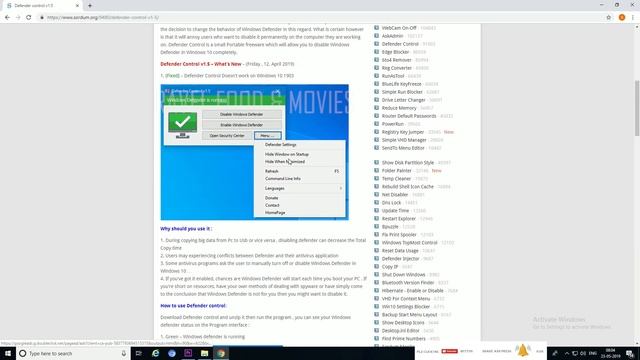Screen dimensions: 640x360
Task: Bookmark this page with star icon
Action: point(609,18)
